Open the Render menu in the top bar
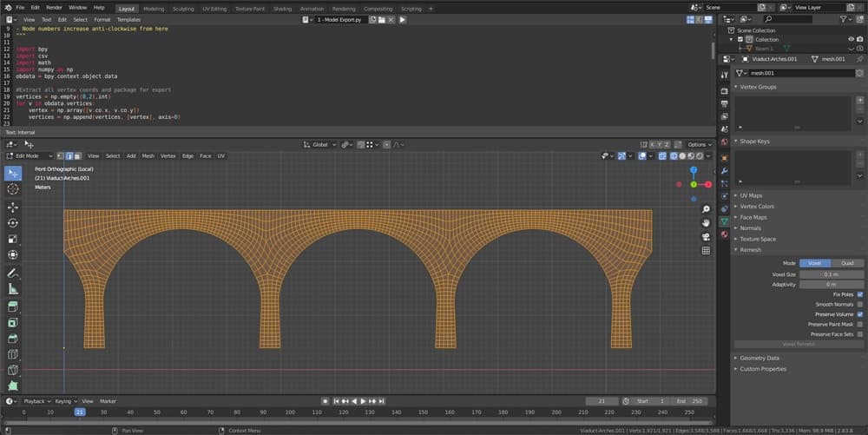The height and width of the screenshot is (435, 868). pos(54,8)
